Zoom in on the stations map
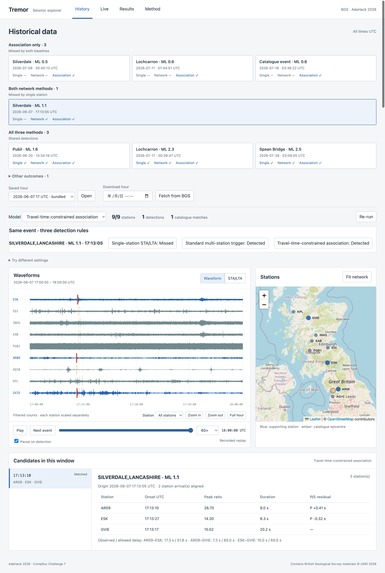385x573 pixels. 264,295
